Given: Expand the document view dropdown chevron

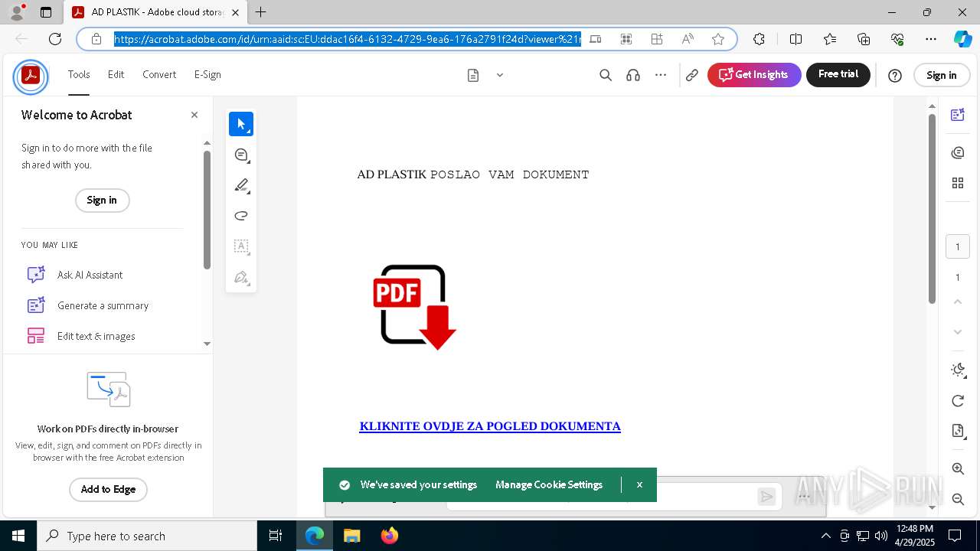Looking at the screenshot, I should [x=500, y=75].
